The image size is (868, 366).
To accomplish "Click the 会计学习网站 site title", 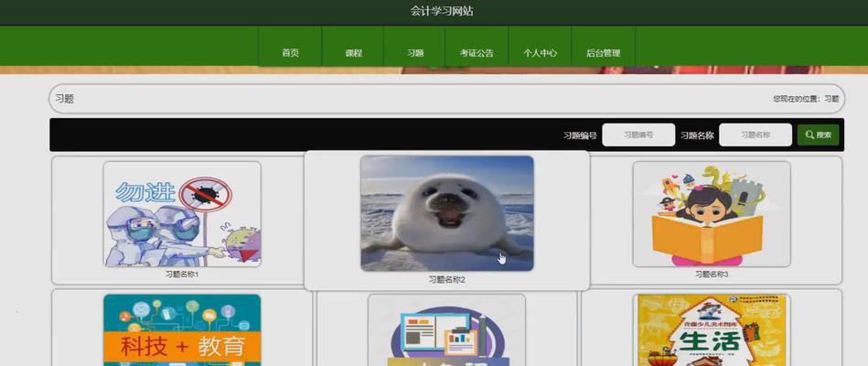I will tap(442, 11).
